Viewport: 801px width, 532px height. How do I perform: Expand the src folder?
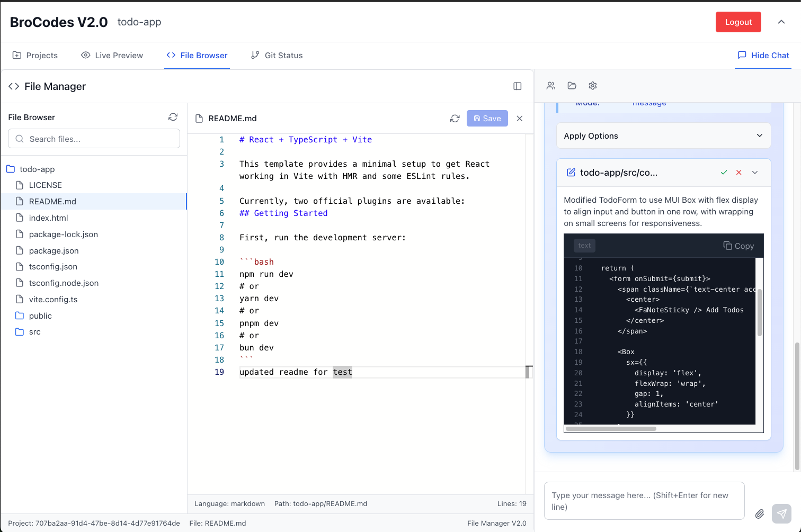tap(93, 332)
